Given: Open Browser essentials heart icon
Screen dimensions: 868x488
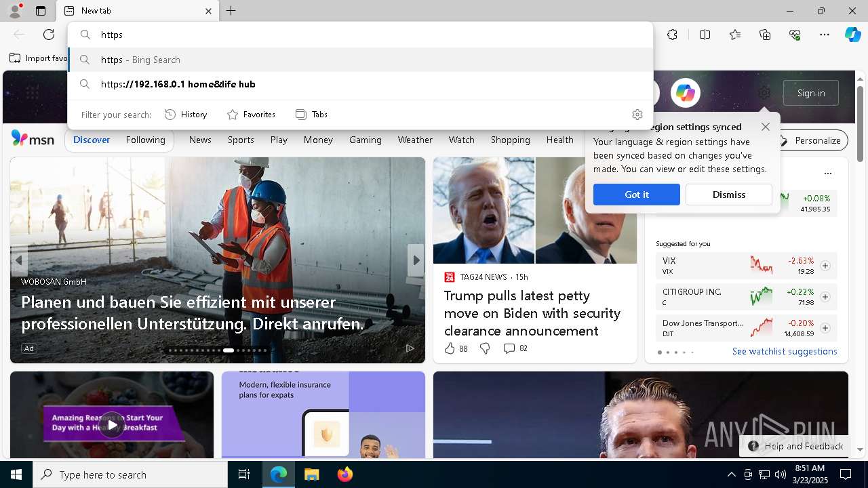Looking at the screenshot, I should (795, 35).
